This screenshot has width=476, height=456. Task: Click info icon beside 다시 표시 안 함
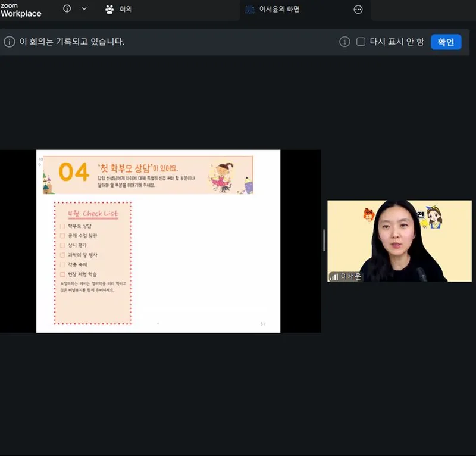click(345, 42)
